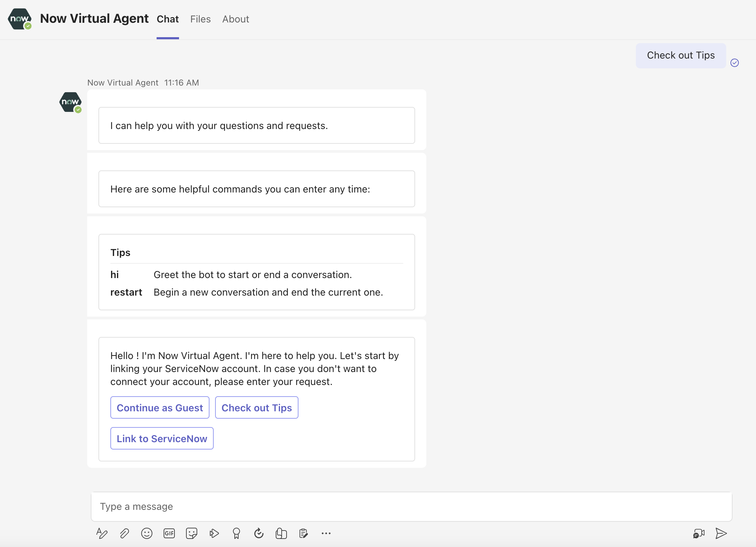Click the 'restart' command in Tips
The height and width of the screenshot is (547, 756).
[126, 292]
